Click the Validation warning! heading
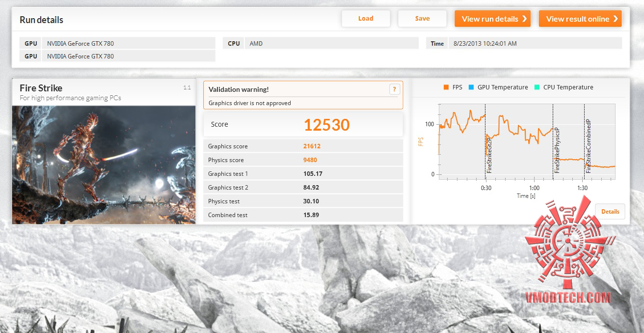 pos(239,89)
